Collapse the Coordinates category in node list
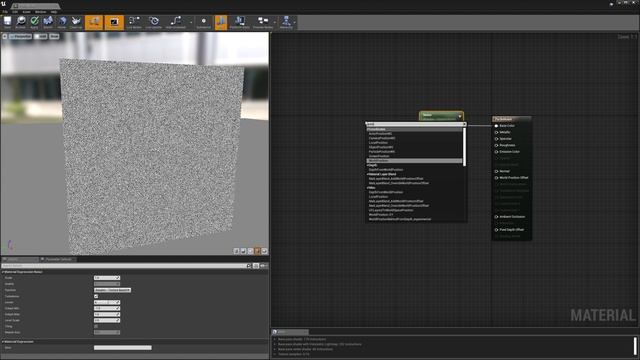Image resolution: width=640 pixels, height=360 pixels. (368, 129)
